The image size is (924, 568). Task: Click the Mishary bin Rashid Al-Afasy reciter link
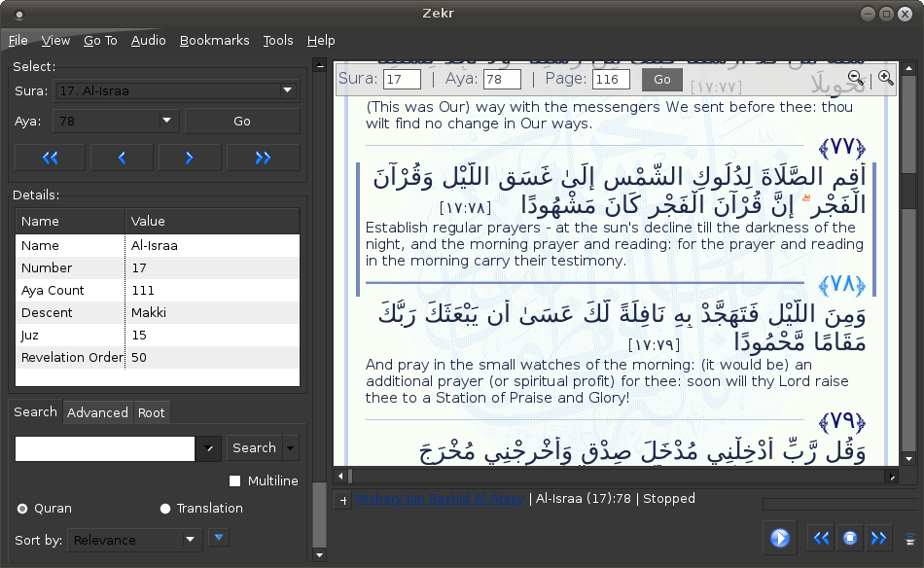point(440,499)
